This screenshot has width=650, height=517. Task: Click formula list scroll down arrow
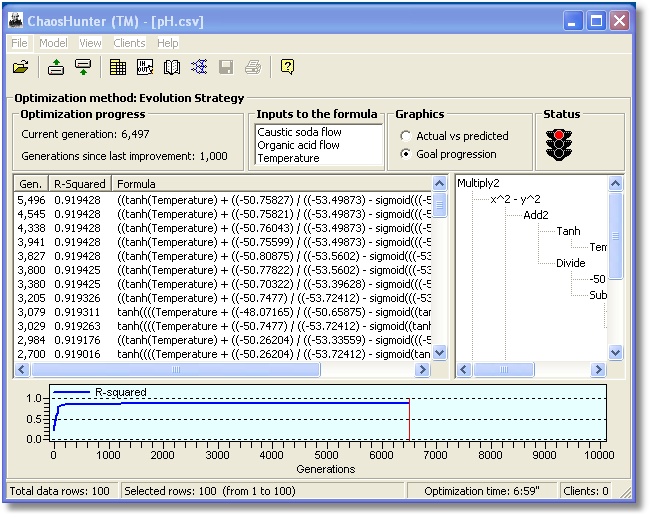pyautogui.click(x=439, y=353)
